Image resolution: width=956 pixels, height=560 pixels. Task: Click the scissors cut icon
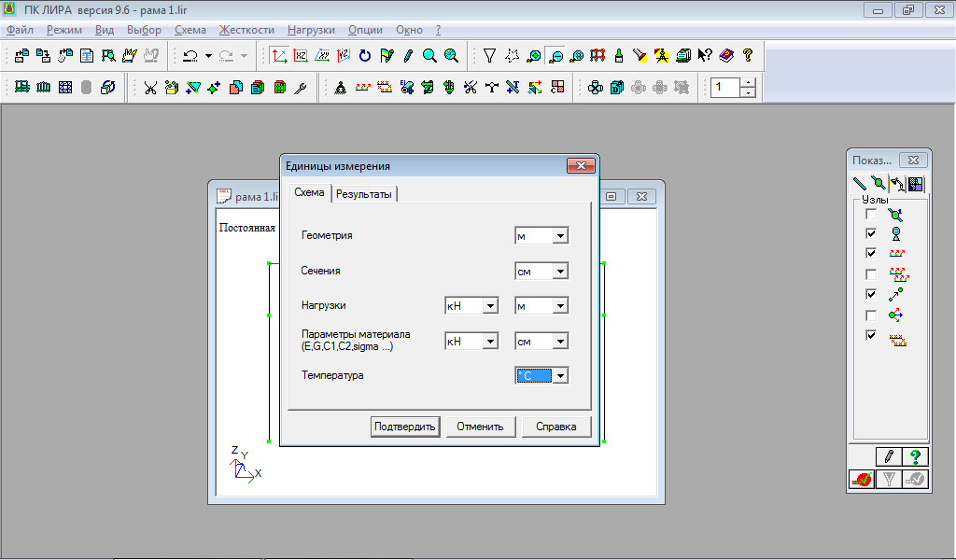pos(150,88)
